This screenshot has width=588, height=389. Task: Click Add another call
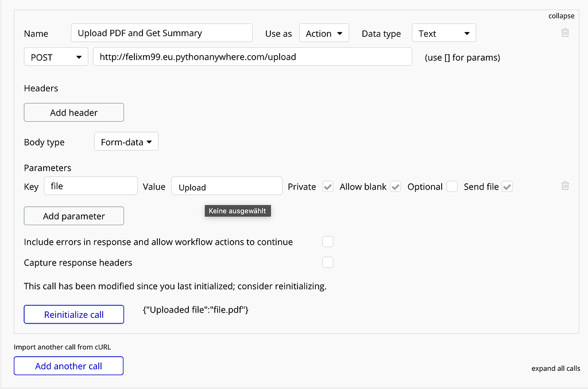pos(68,365)
